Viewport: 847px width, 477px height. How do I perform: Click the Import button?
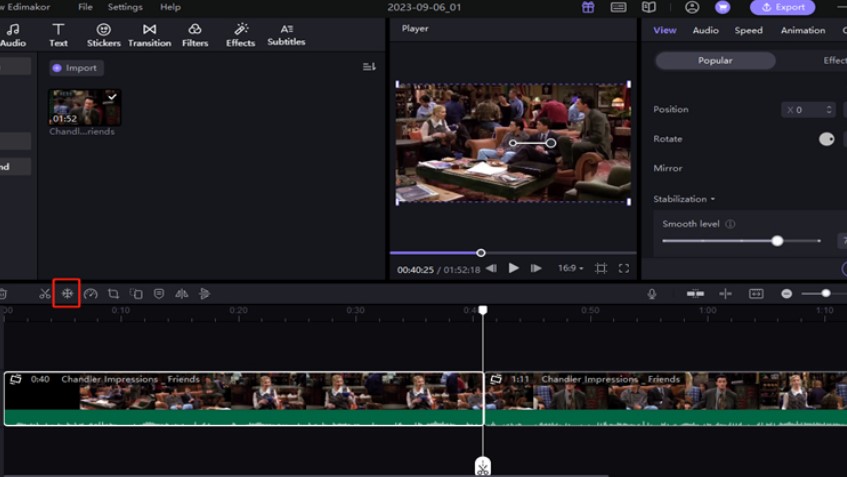point(76,68)
